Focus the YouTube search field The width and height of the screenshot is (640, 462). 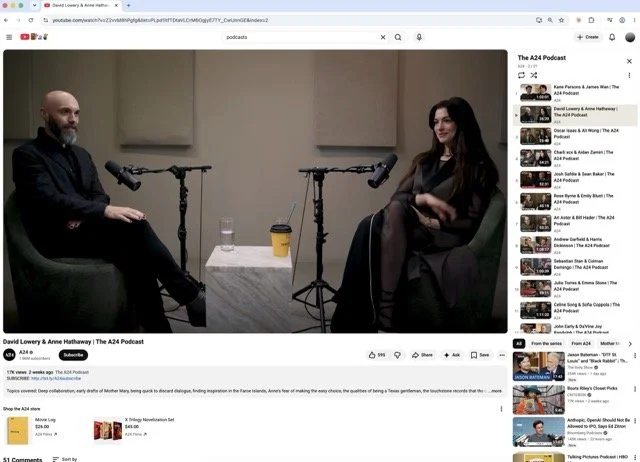click(x=300, y=37)
